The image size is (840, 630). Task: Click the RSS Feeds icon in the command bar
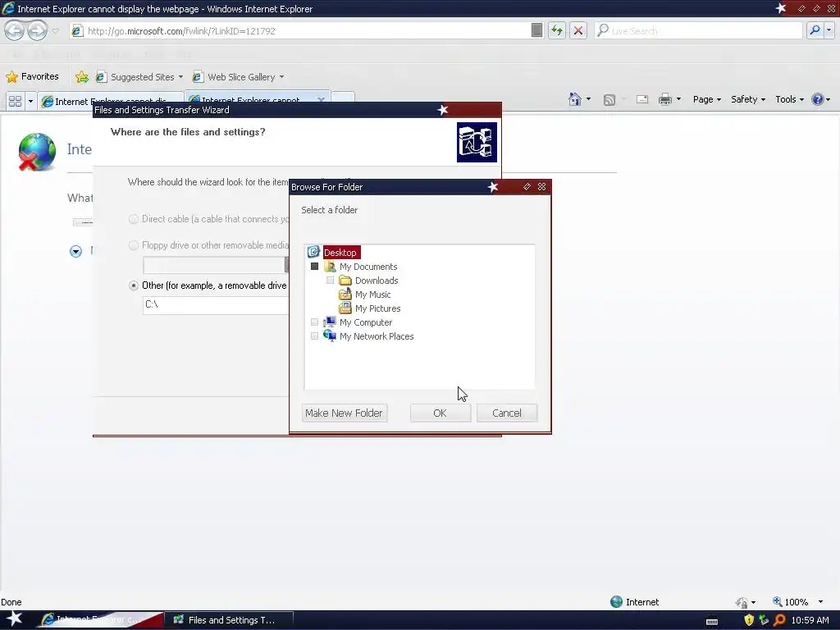[x=609, y=99]
